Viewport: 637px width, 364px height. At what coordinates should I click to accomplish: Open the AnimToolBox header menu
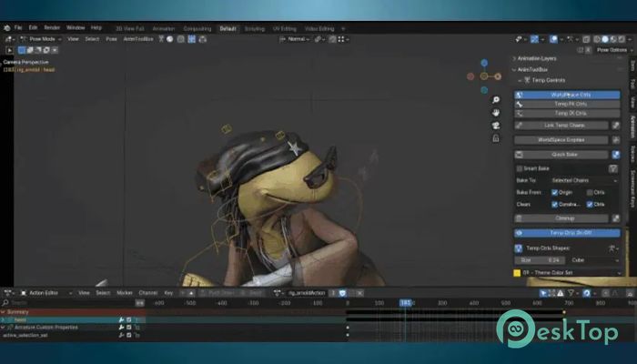tap(138, 39)
